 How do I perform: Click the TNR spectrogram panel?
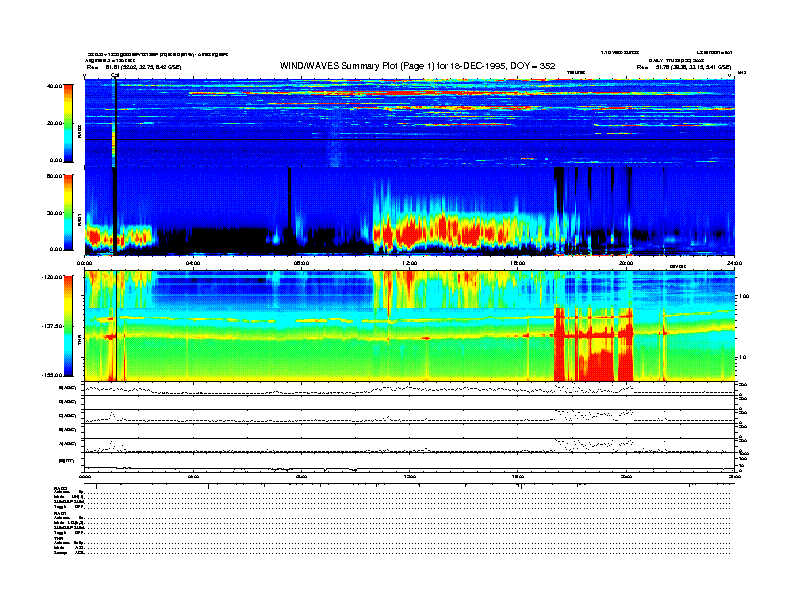click(x=410, y=326)
